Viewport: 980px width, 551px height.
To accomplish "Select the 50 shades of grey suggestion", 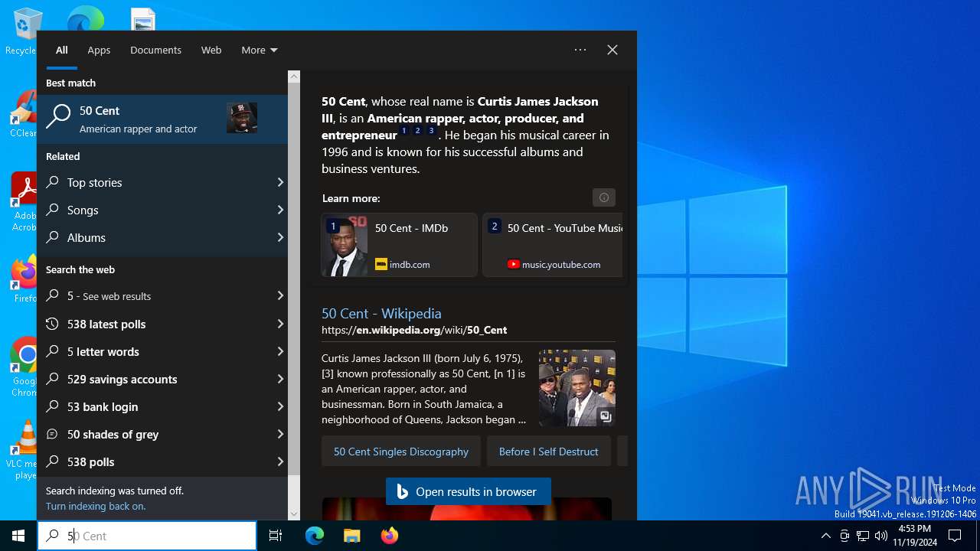I will pos(162,434).
